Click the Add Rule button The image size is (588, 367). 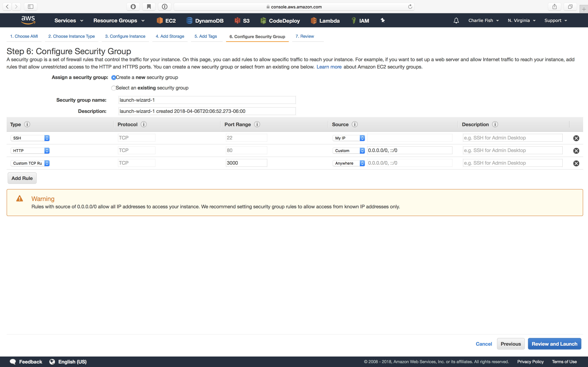tap(22, 178)
